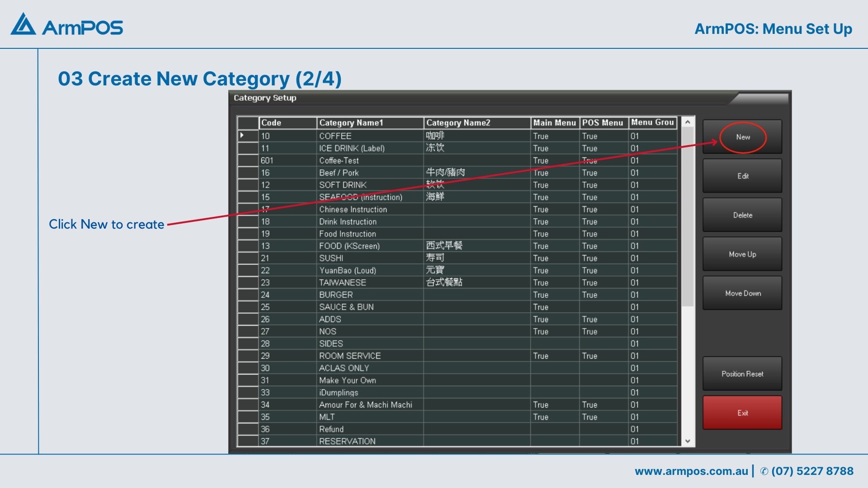The height and width of the screenshot is (488, 868).
Task: Select the COFFEE category row
Action: (x=335, y=136)
